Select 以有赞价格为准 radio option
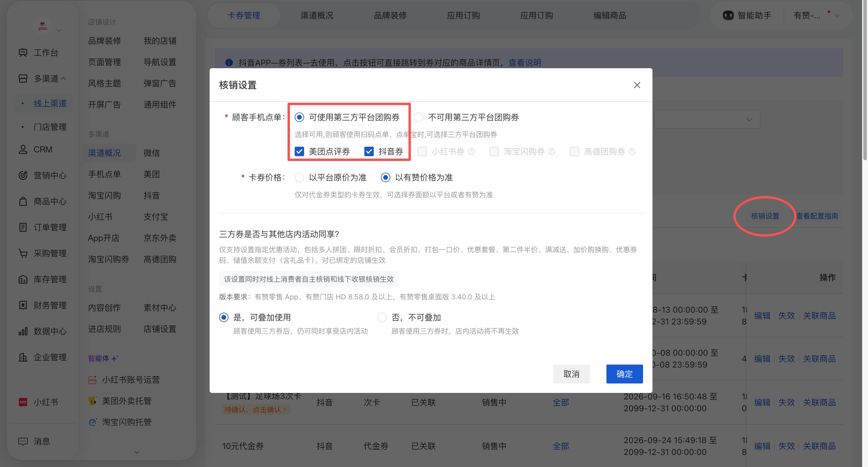Screen dimensions: 868x467 point(386,178)
